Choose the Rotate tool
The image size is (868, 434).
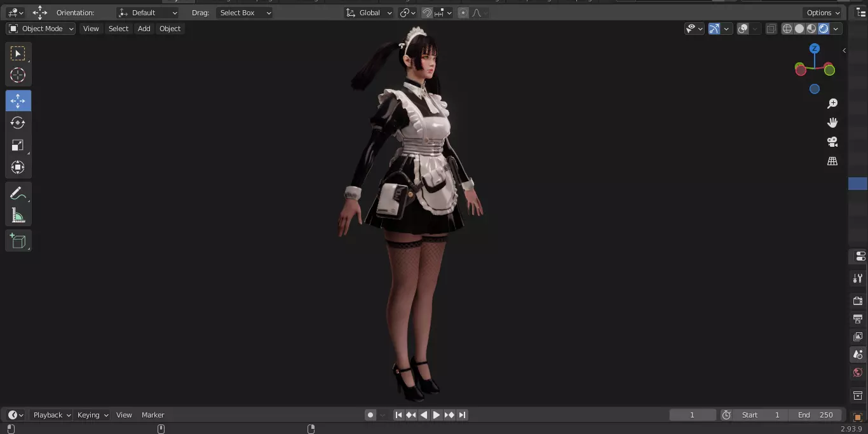point(18,123)
